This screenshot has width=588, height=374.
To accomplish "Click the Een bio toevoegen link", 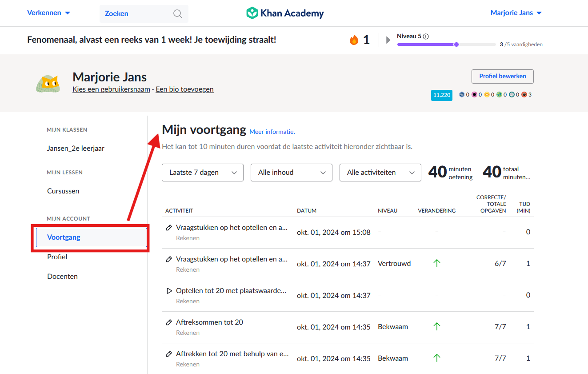I will 184,89.
